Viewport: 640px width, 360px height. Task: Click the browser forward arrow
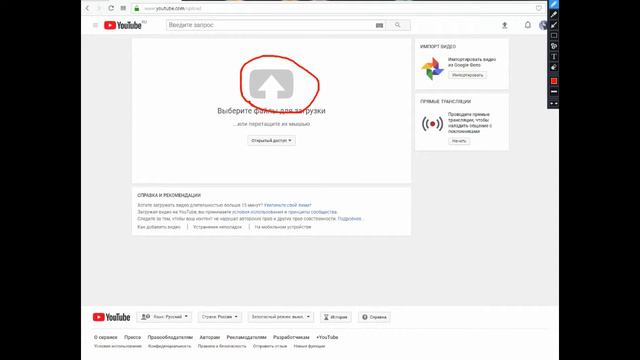coord(98,8)
